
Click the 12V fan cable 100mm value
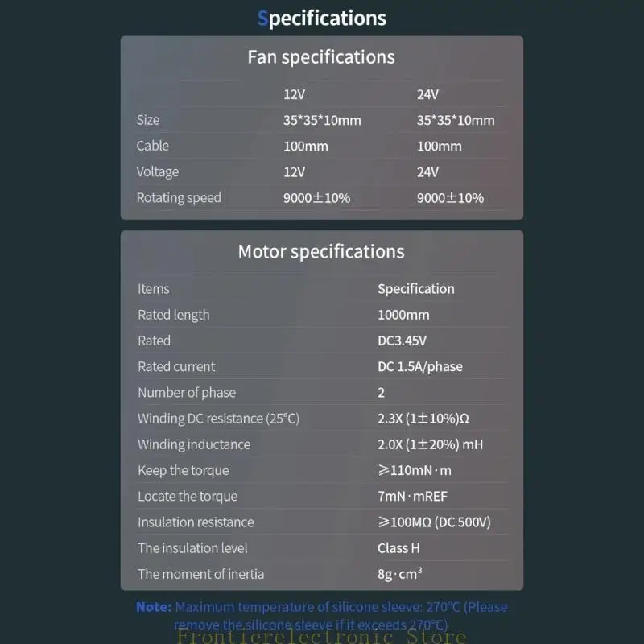(305, 146)
